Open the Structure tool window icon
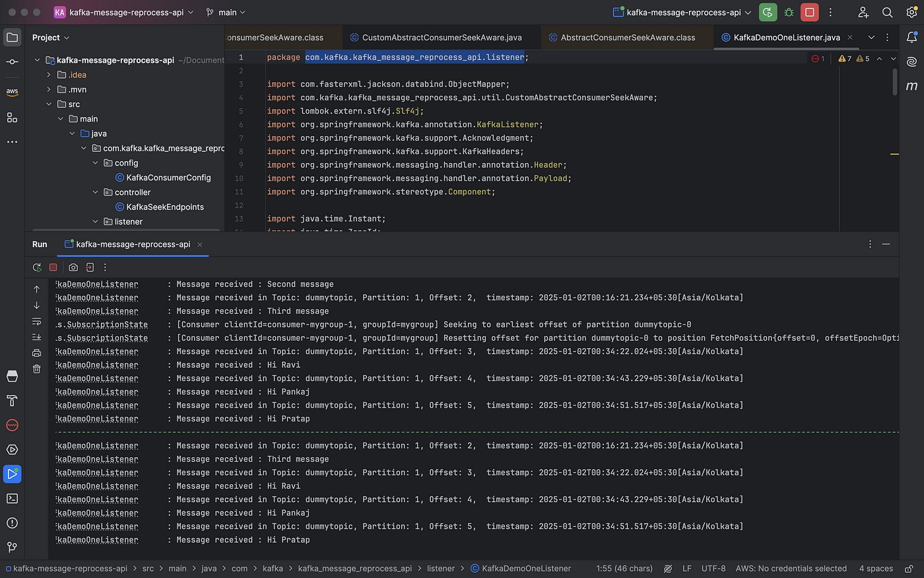This screenshot has height=578, width=924. (x=12, y=118)
